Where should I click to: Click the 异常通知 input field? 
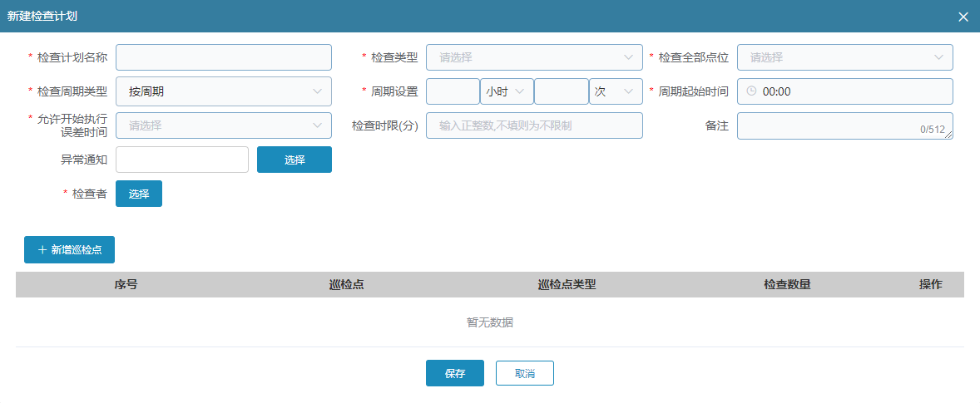182,160
